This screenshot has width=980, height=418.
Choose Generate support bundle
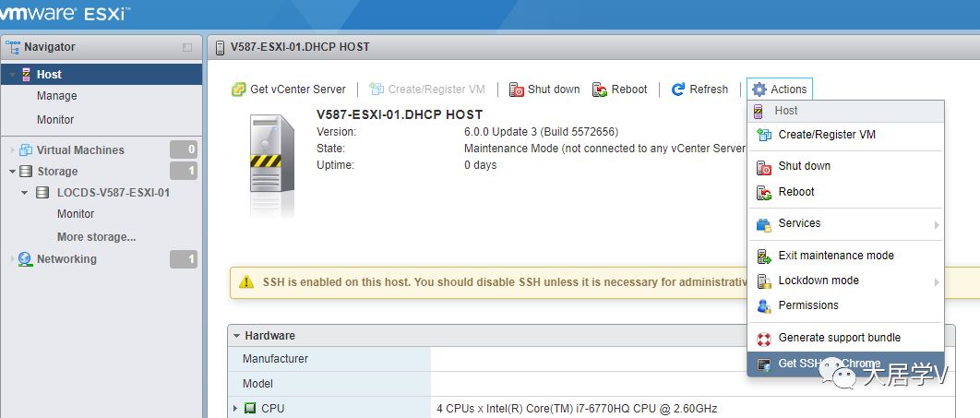coord(845,338)
